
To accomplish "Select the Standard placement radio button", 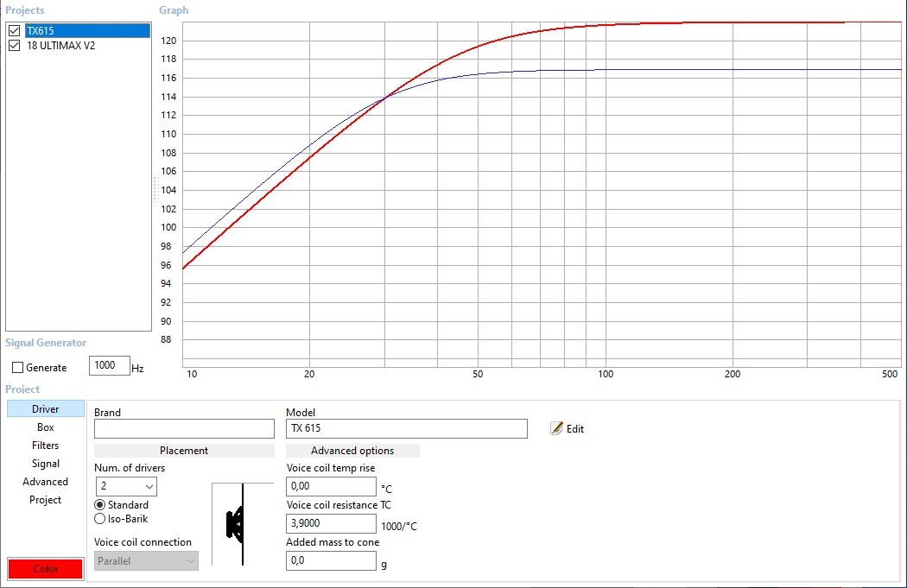I will click(100, 504).
